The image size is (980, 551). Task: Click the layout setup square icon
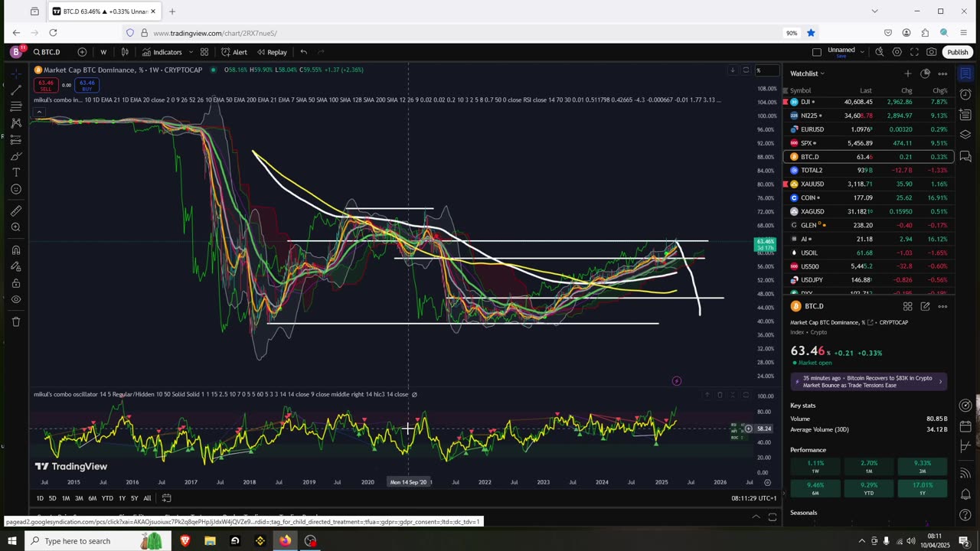pyautogui.click(x=817, y=52)
